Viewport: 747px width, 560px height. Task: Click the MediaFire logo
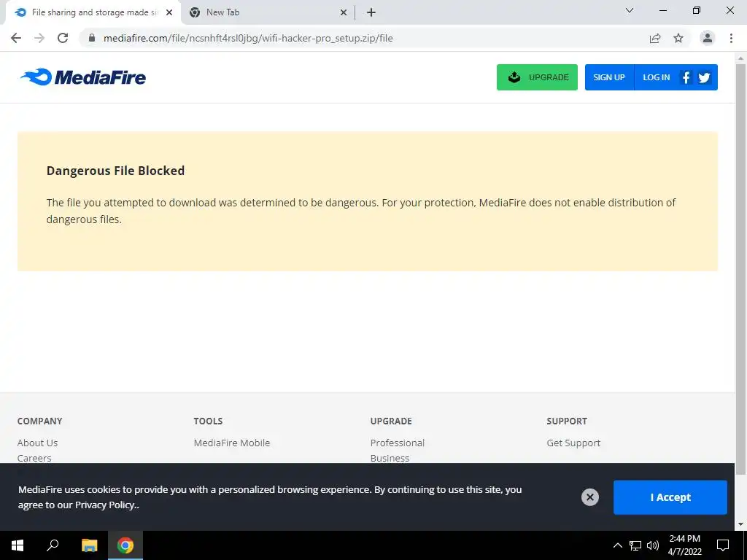pyautogui.click(x=83, y=77)
